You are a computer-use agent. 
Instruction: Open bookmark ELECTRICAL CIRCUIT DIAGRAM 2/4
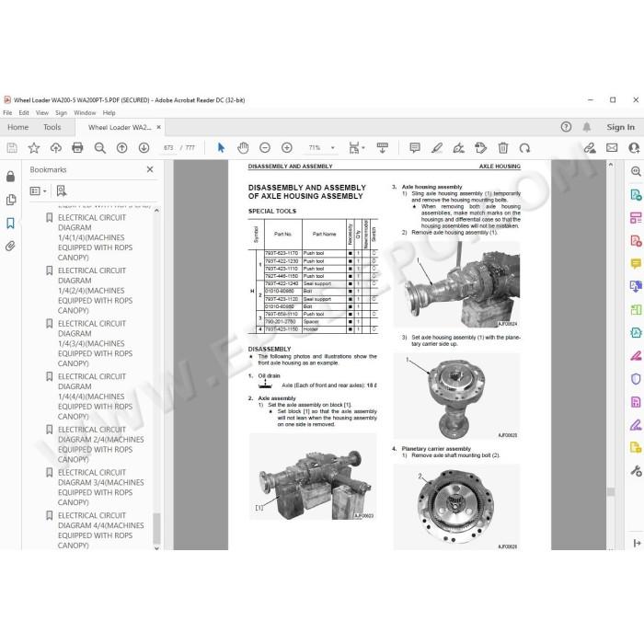click(x=100, y=444)
